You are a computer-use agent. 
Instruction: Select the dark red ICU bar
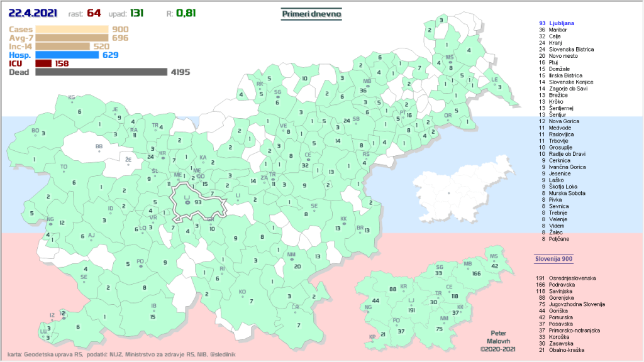[43, 63]
